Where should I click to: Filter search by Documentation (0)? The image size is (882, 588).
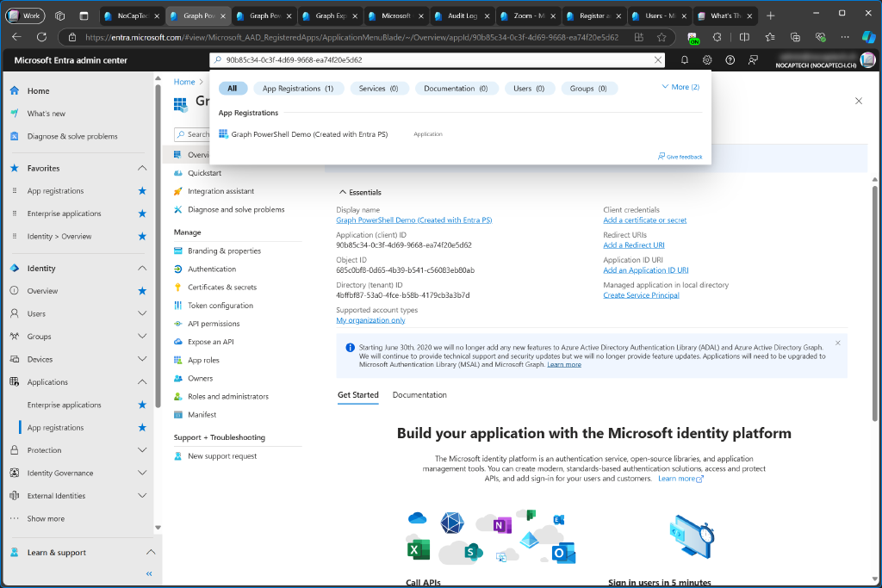coord(457,89)
